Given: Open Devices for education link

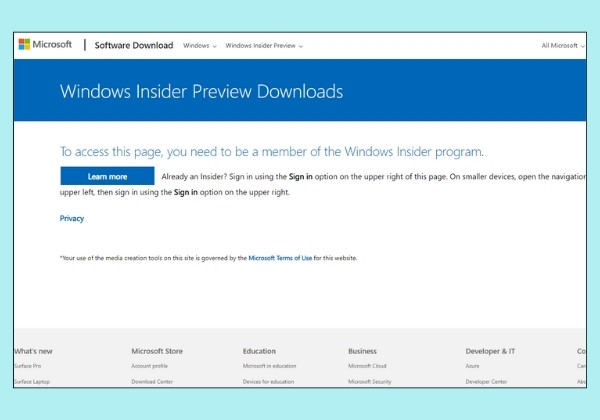Looking at the screenshot, I should point(268,381).
